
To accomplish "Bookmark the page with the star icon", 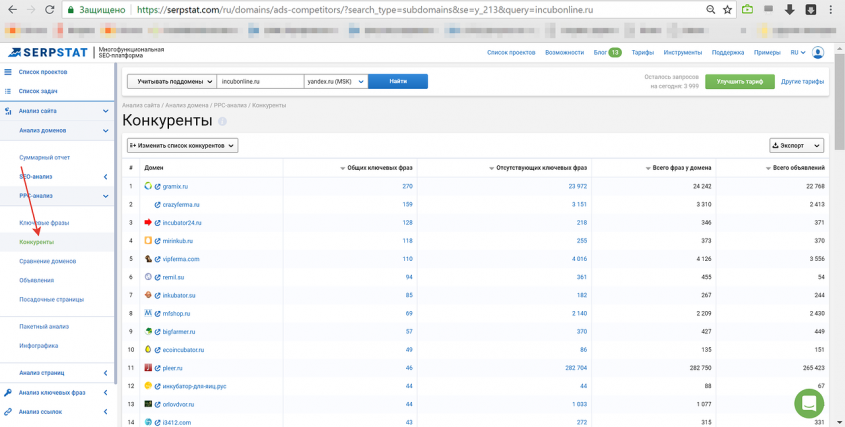I will tap(728, 10).
